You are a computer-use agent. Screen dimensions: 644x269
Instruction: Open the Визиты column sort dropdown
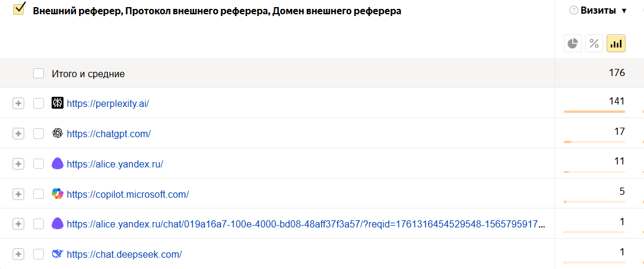624,11
